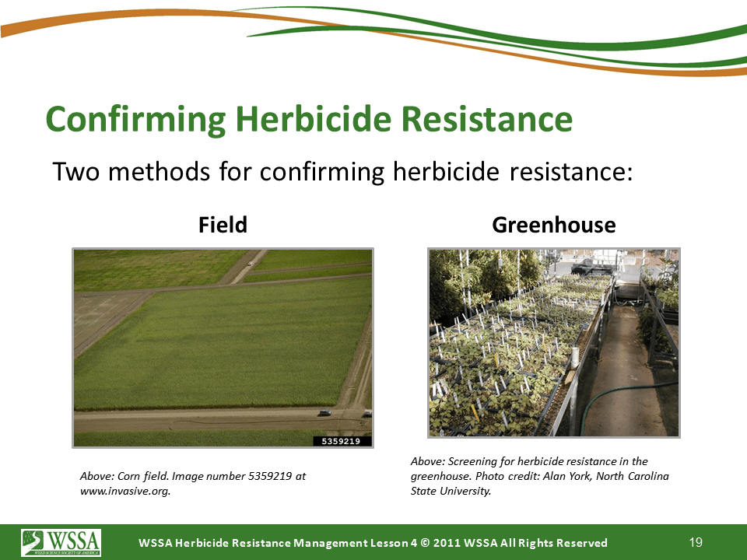Image resolution: width=747 pixels, height=560 pixels.
Task: Click the corn field caption's first line
Action: [192, 476]
